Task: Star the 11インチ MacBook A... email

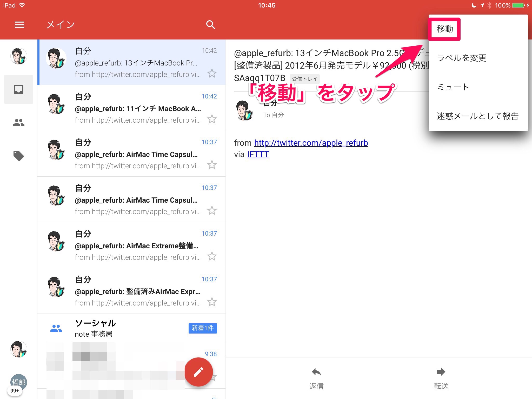Action: [212, 119]
